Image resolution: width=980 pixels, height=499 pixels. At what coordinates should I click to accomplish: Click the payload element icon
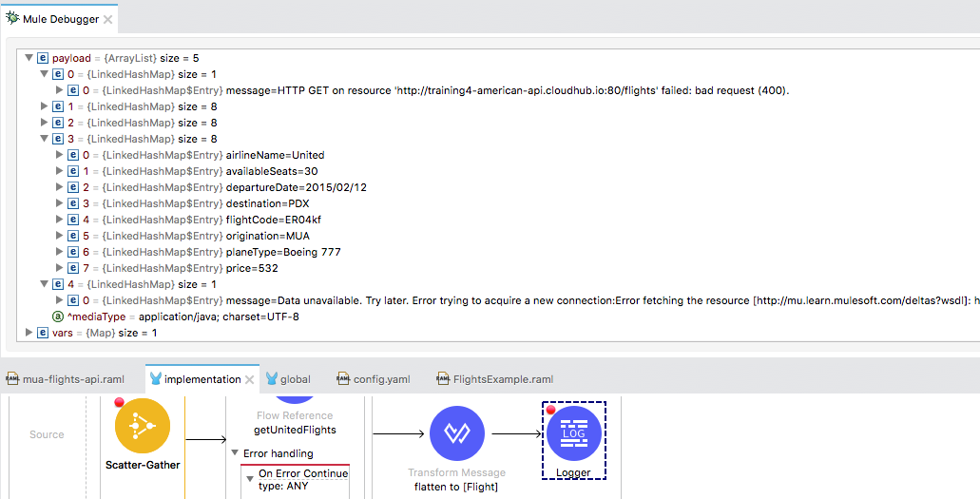[x=43, y=58]
